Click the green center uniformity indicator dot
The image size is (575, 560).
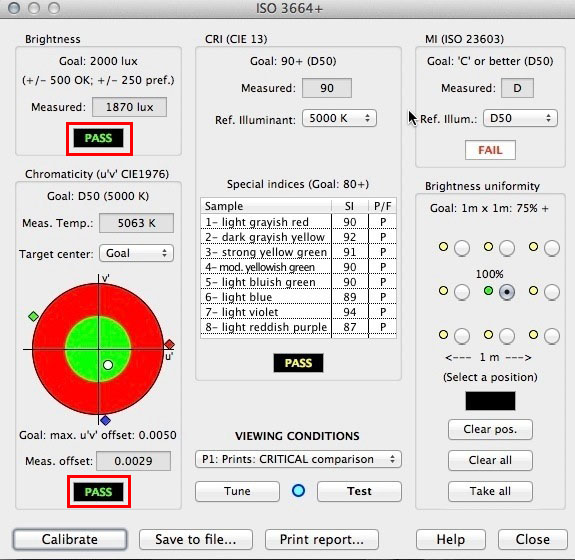pos(488,291)
